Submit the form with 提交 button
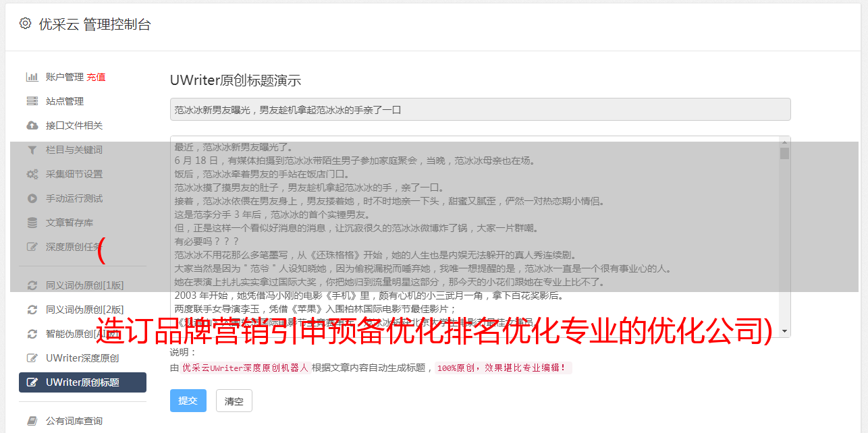Viewport: 868px width, 433px height. point(188,401)
